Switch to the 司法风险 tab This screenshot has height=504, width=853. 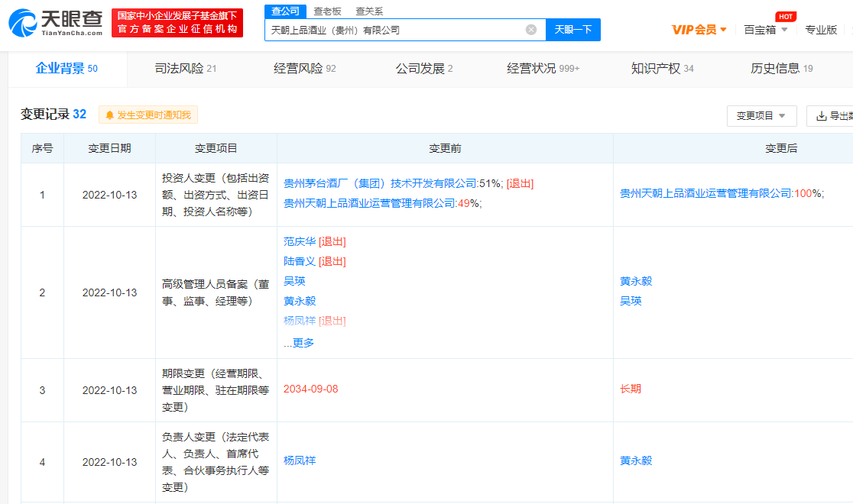(185, 69)
